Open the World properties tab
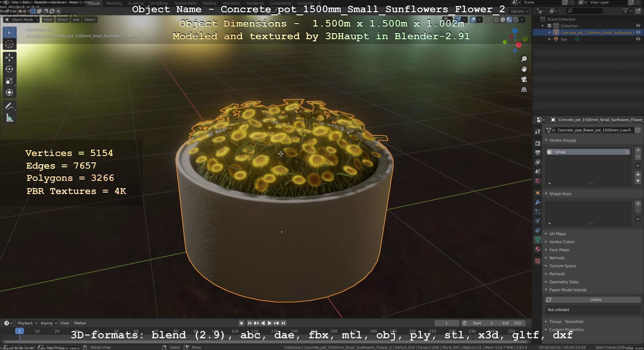Screen dimensions: 644x350 (538, 181)
